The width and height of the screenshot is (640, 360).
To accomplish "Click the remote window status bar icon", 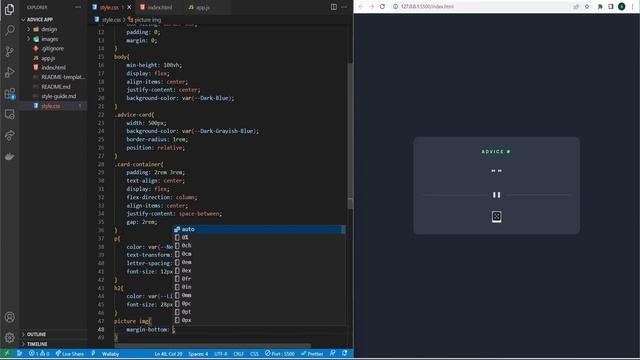I will [6, 353].
